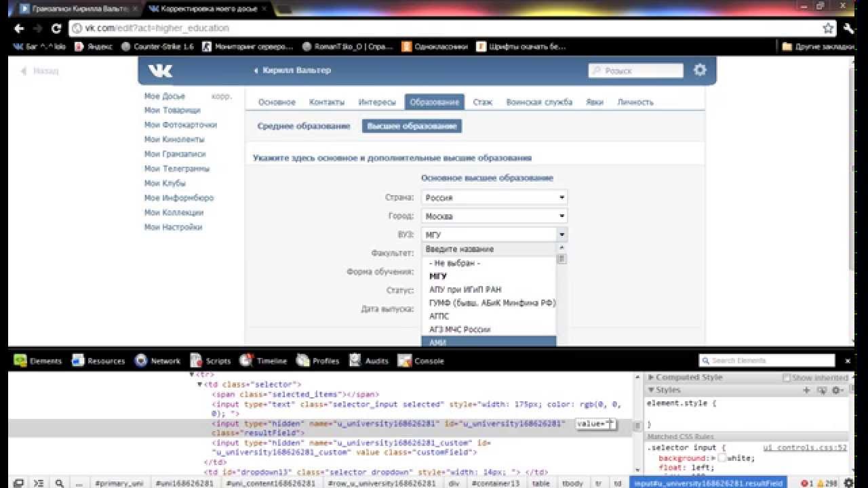This screenshot has height=488, width=868.
Task: Open Мои Товарищи in the sidebar
Action: tap(172, 110)
